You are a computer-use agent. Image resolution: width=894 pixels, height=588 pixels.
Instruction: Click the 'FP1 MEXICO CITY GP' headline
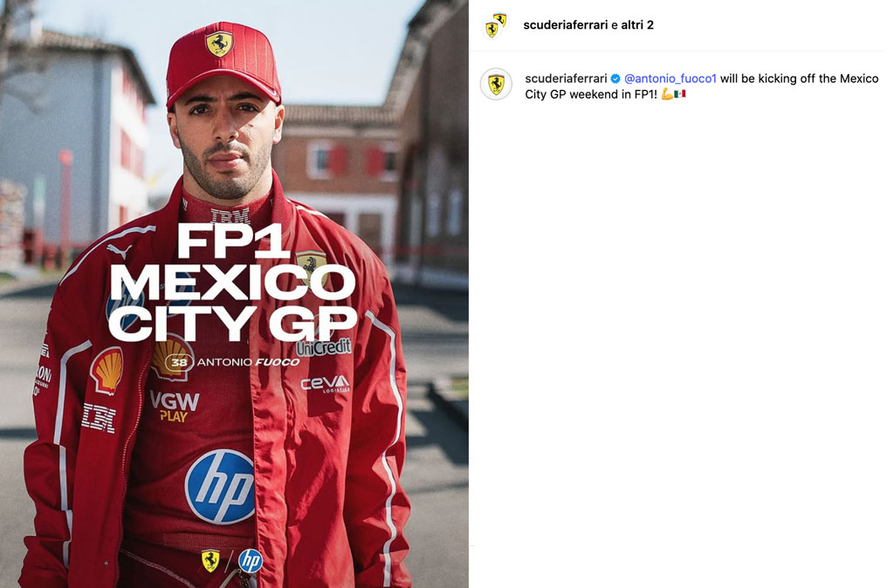coord(232,283)
